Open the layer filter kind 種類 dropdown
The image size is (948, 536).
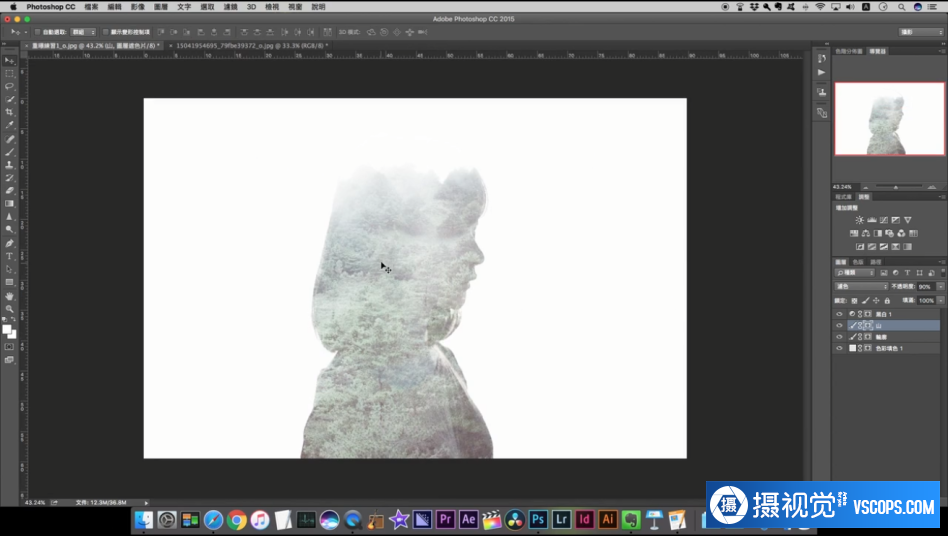pyautogui.click(x=855, y=273)
